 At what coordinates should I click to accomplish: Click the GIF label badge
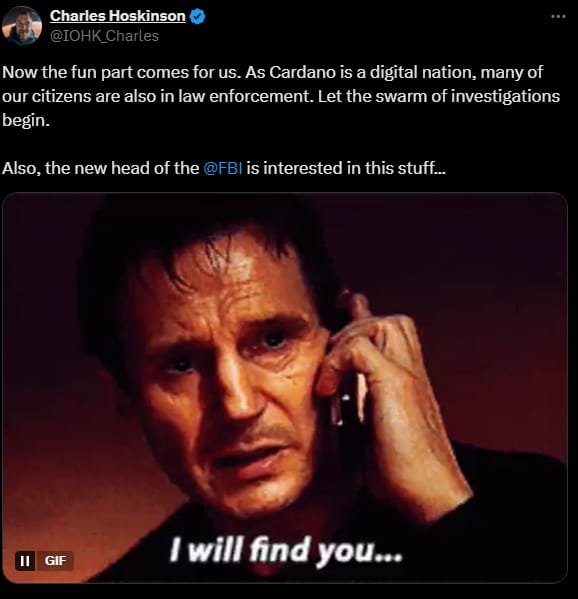(55, 561)
